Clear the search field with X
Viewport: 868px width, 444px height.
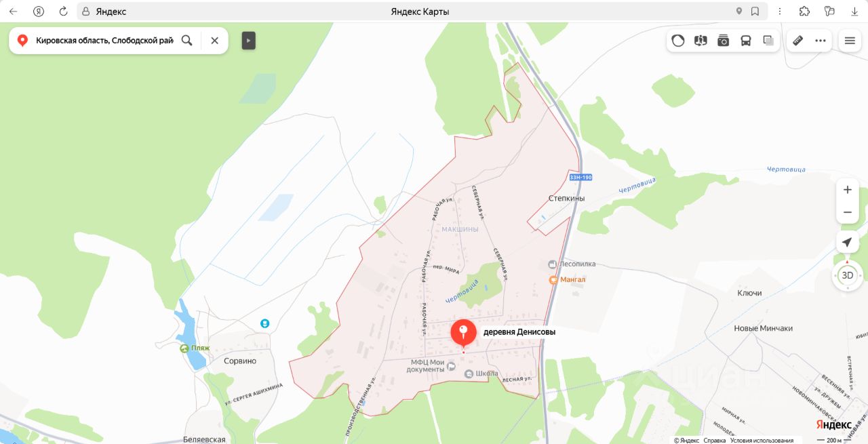tap(214, 41)
